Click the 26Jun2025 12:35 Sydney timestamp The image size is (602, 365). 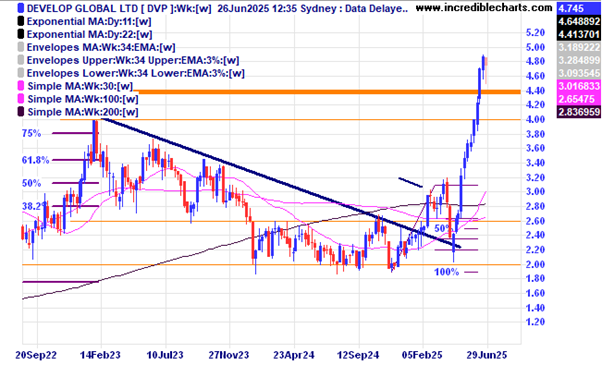point(257,8)
